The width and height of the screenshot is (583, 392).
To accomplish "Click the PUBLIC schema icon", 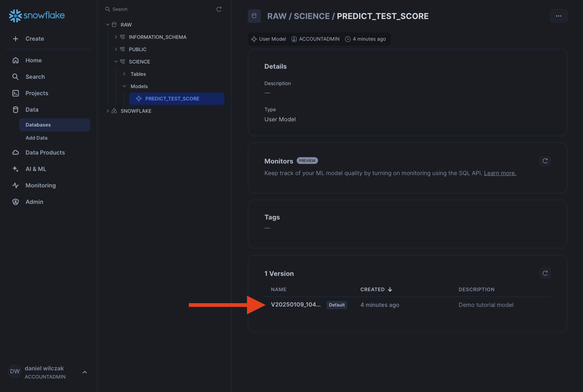I will tap(122, 49).
